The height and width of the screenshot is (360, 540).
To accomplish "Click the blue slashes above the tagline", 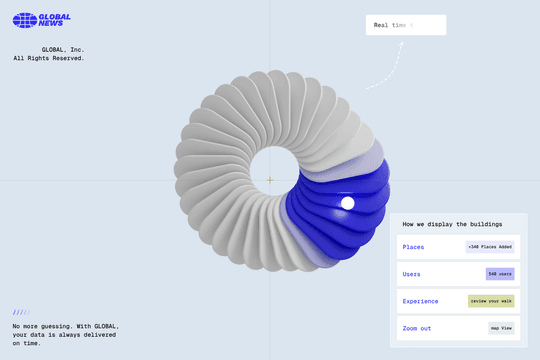I will [x=21, y=312].
